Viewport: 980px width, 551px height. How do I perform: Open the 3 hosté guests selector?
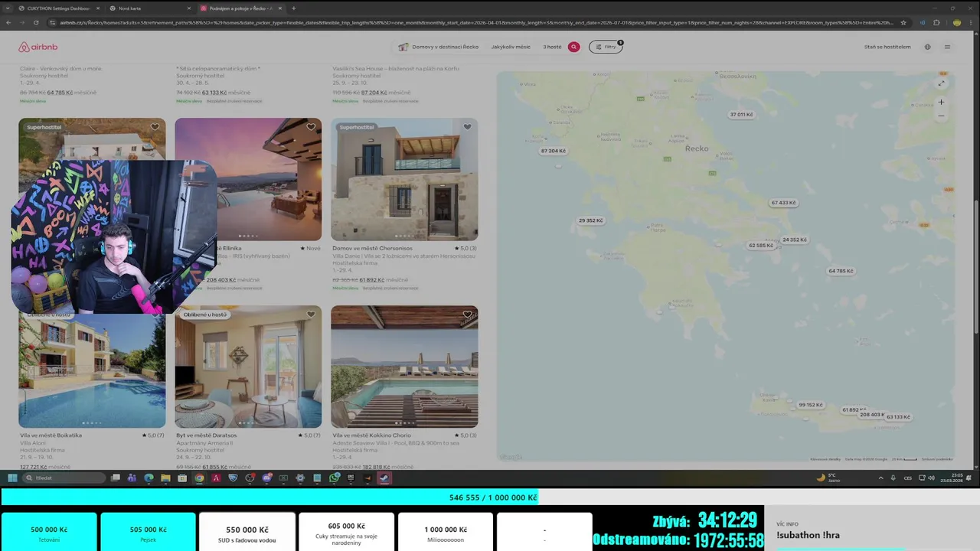click(552, 47)
